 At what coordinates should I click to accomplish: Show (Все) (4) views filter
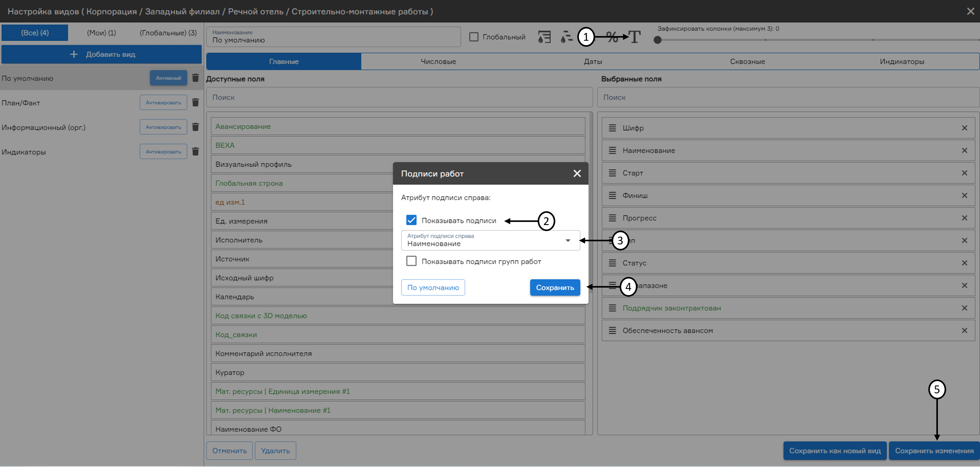click(35, 33)
